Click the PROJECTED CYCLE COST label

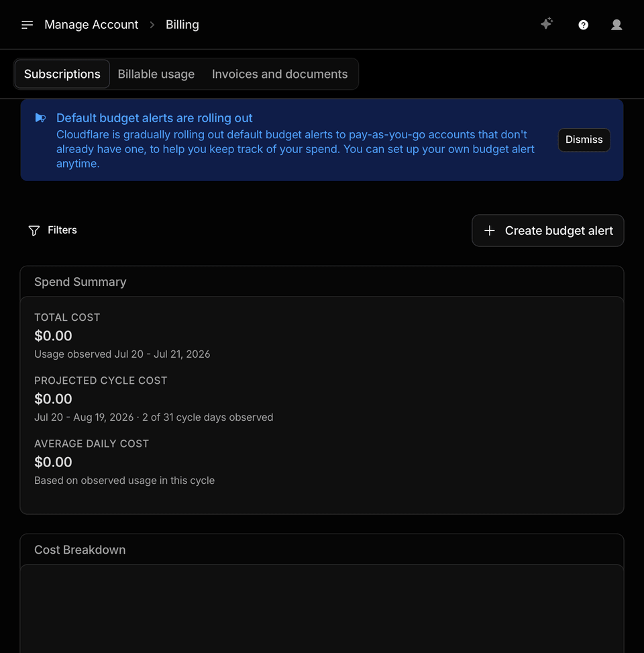101,381
